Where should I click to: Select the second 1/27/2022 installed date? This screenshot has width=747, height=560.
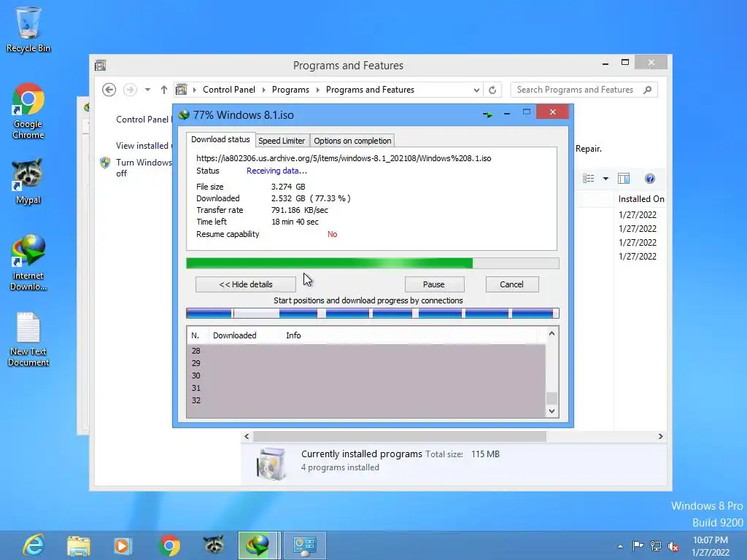pyautogui.click(x=638, y=228)
